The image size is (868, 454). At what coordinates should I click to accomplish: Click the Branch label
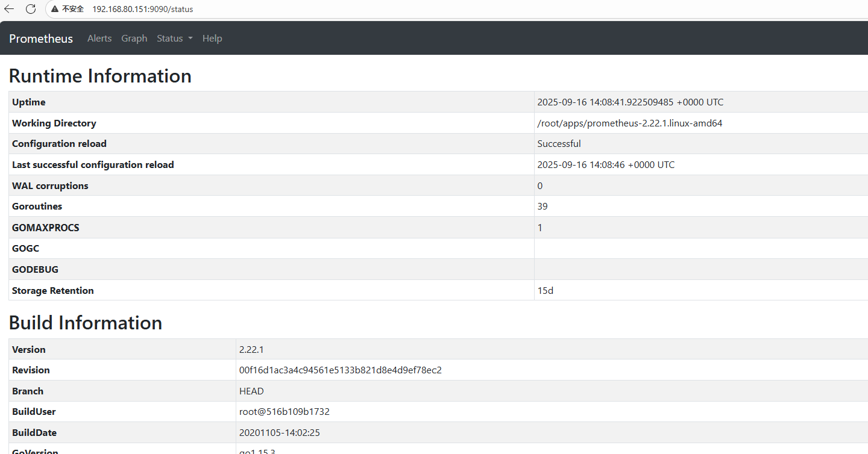(x=28, y=391)
